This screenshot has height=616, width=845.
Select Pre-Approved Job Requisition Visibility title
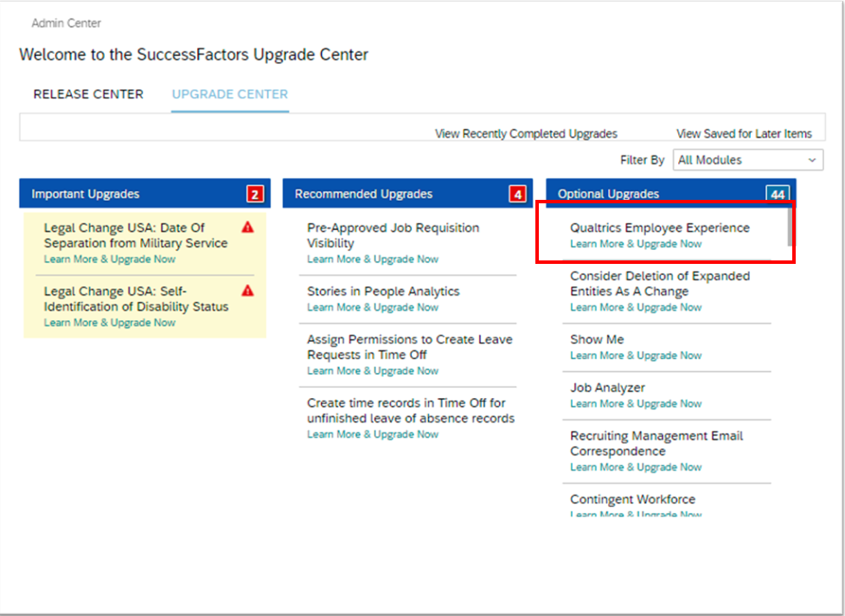point(393,235)
